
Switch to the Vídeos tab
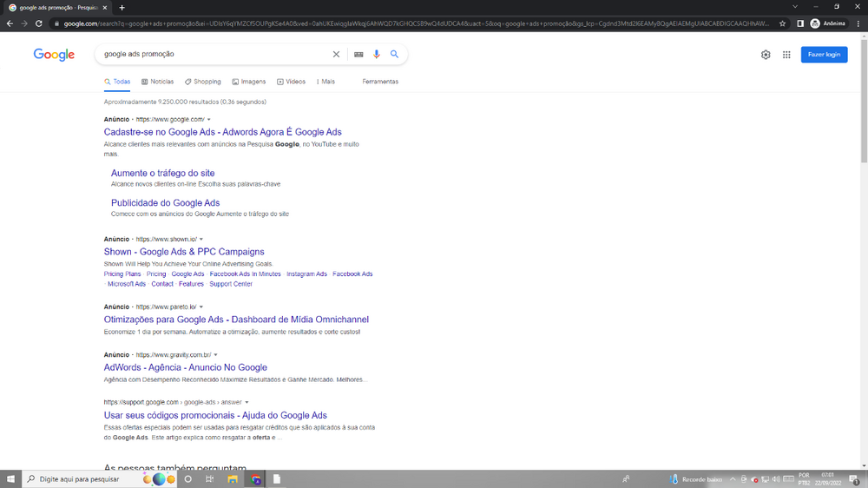coord(291,82)
